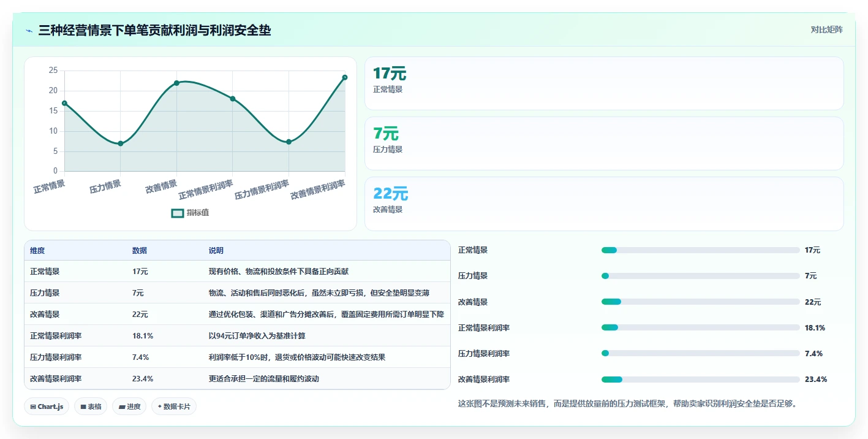This screenshot has width=868, height=439.
Task: Click the 现有价格、物流和投放条件 description
Action: [279, 271]
